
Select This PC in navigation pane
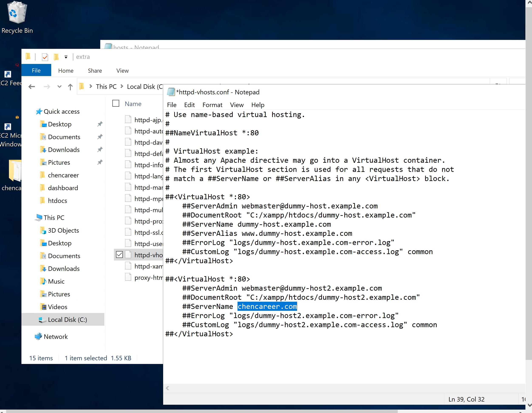(x=54, y=218)
